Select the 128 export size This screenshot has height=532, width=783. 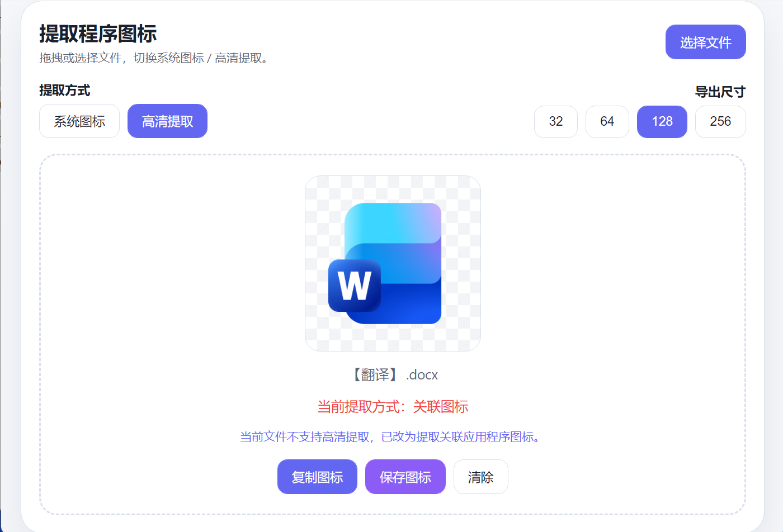662,121
